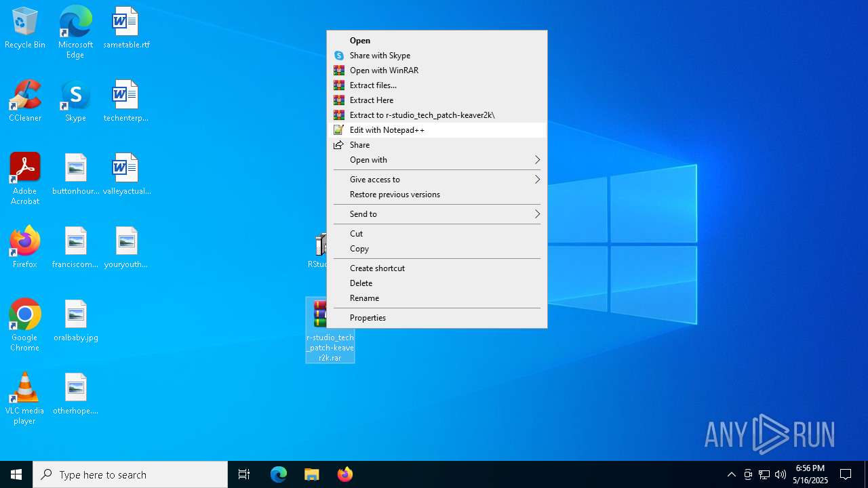Screen dimensions: 868x488
Task: Select the r-studio_tech_patch-keaver2k.rar archive
Action: pyautogui.click(x=330, y=331)
